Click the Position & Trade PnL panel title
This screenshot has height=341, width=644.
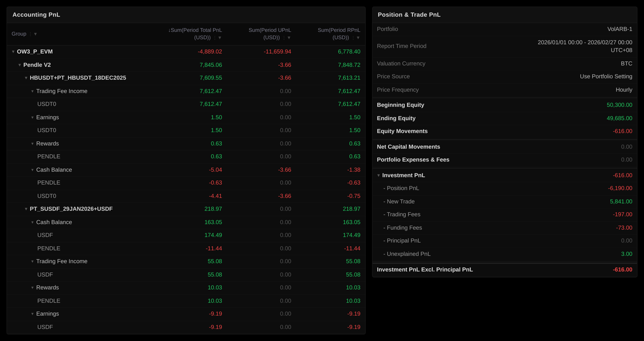[x=409, y=15]
